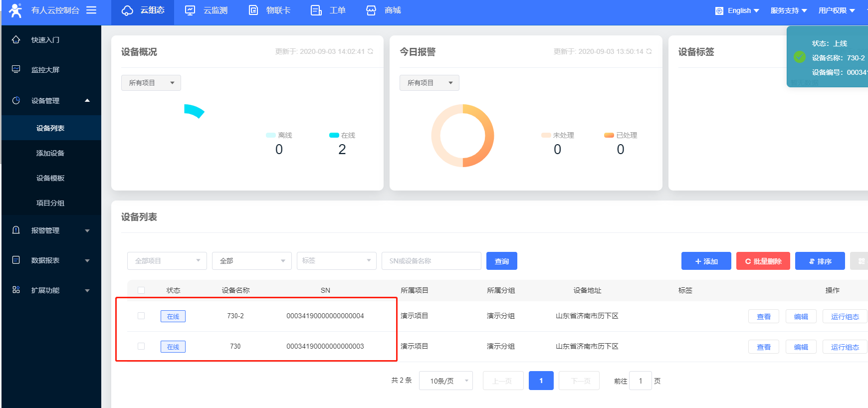Toggle the select-all checkbox in table header
Image resolution: width=868 pixels, height=408 pixels.
click(x=141, y=290)
